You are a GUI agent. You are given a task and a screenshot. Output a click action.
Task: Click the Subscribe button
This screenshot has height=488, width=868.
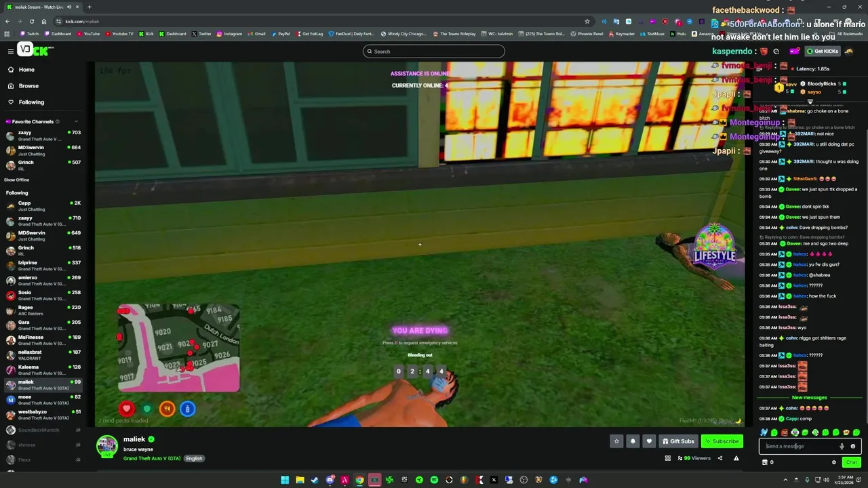click(722, 441)
